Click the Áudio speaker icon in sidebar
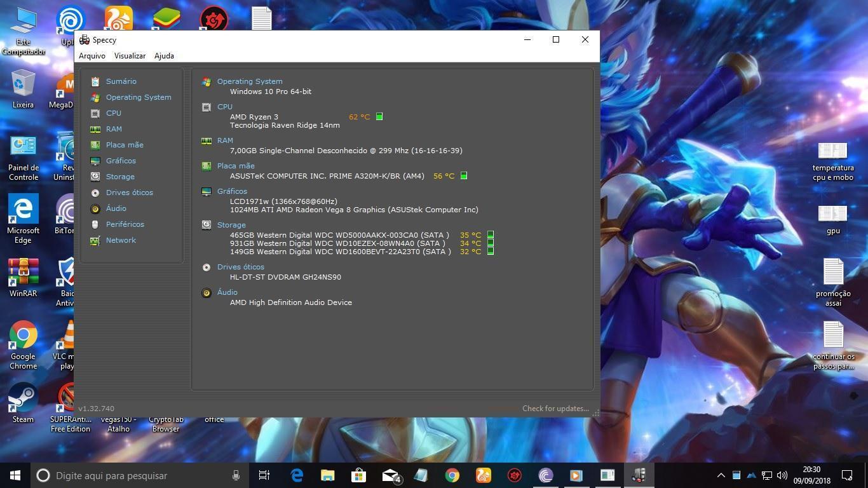Image resolution: width=868 pixels, height=488 pixels. coord(95,208)
